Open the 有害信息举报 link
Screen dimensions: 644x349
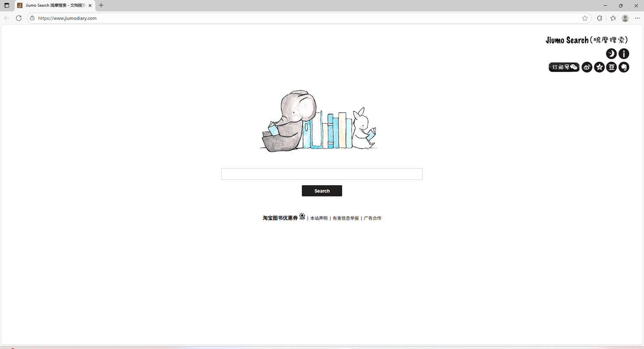pyautogui.click(x=346, y=218)
